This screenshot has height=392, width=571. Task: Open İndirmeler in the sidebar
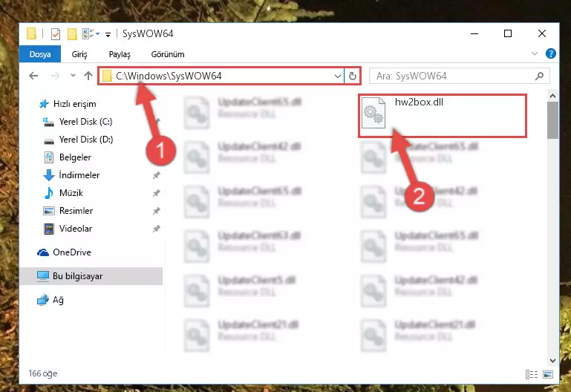(x=71, y=175)
